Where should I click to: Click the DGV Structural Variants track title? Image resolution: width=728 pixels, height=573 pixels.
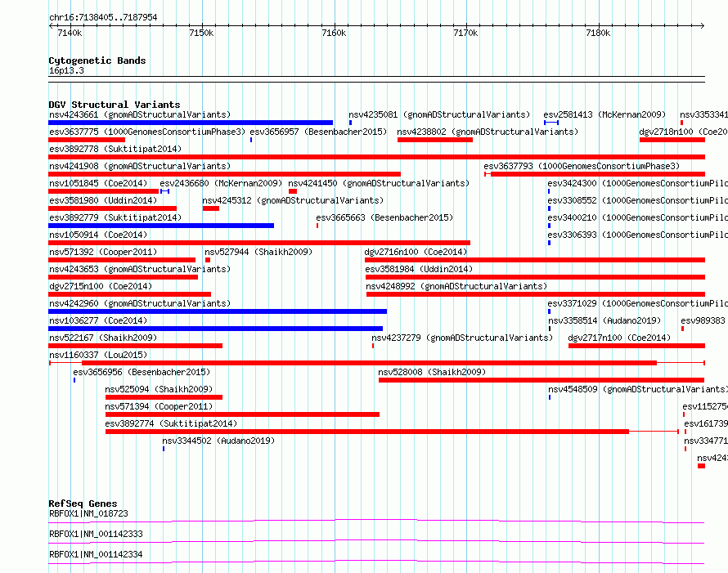115,105
